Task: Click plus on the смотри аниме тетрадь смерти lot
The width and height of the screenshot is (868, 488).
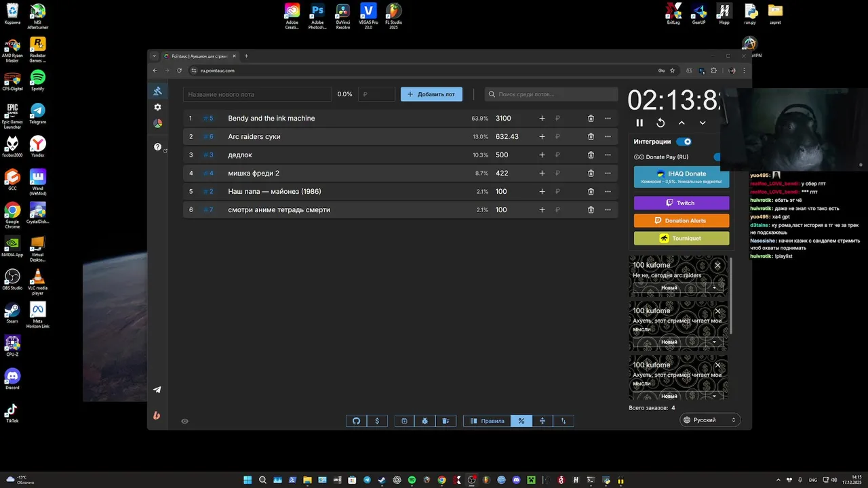Action: click(542, 210)
